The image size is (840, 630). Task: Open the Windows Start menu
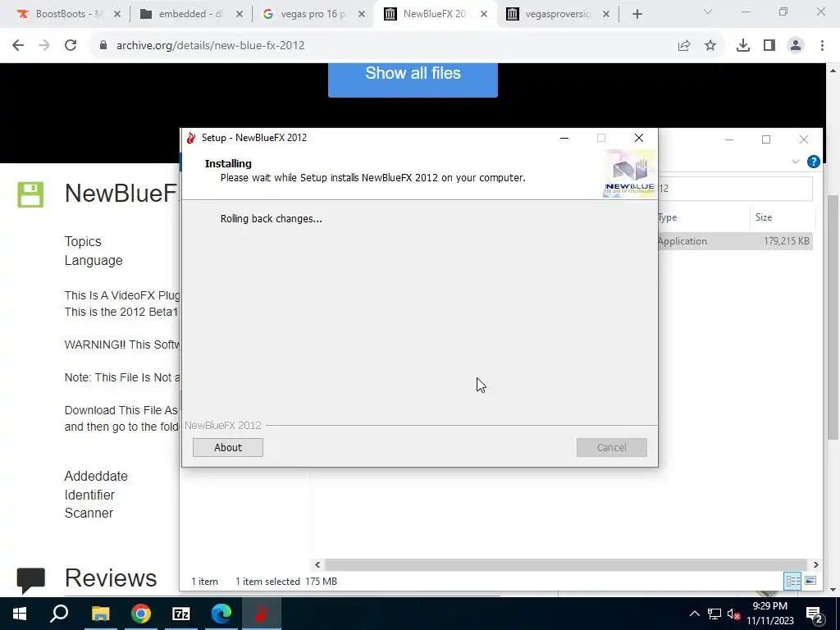[x=20, y=614]
